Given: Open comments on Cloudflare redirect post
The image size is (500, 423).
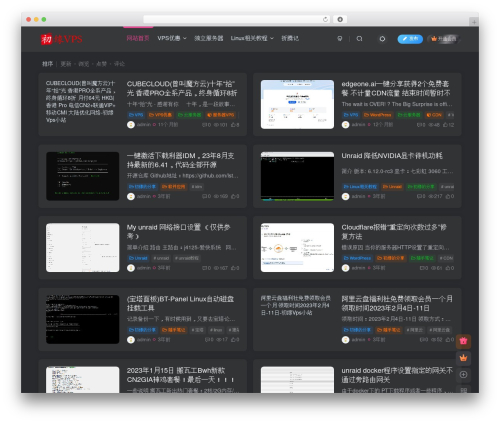Looking at the screenshot, I should pyautogui.click(x=424, y=268).
